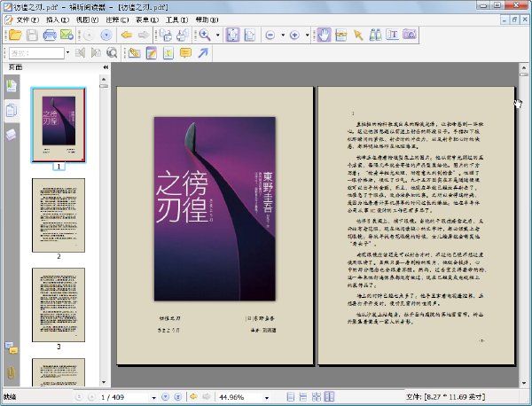Viewport: 532px width, 406px height.
Task: Toggle the fit width view button
Action: coord(250,35)
